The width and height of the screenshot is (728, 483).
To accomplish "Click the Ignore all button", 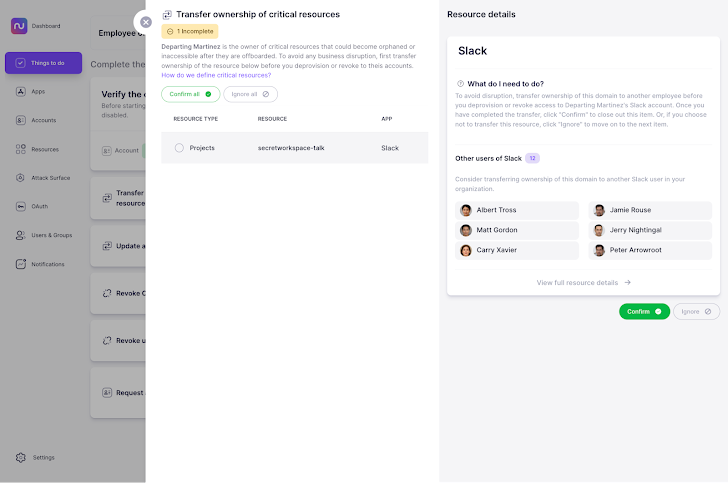I will click(x=250, y=94).
